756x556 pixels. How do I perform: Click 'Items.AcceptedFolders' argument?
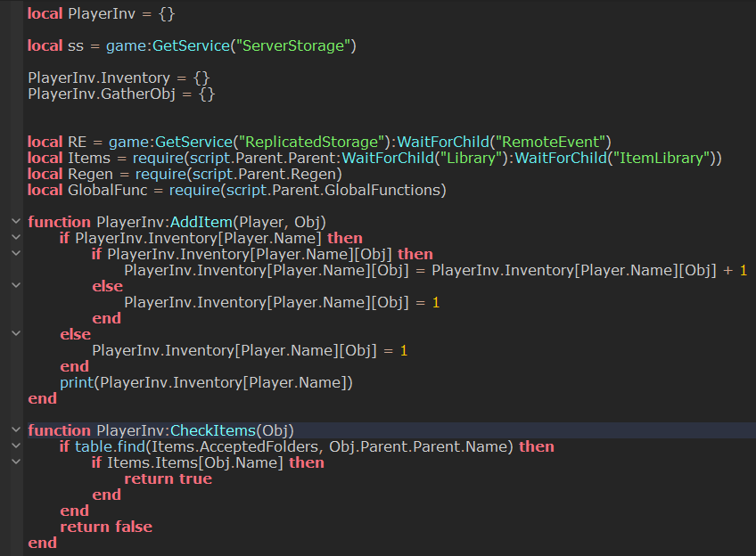234,446
